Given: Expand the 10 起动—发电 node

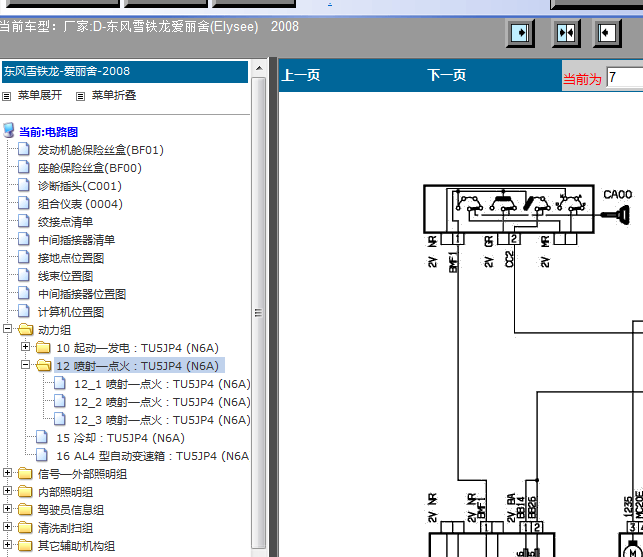Looking at the screenshot, I should [x=27, y=347].
